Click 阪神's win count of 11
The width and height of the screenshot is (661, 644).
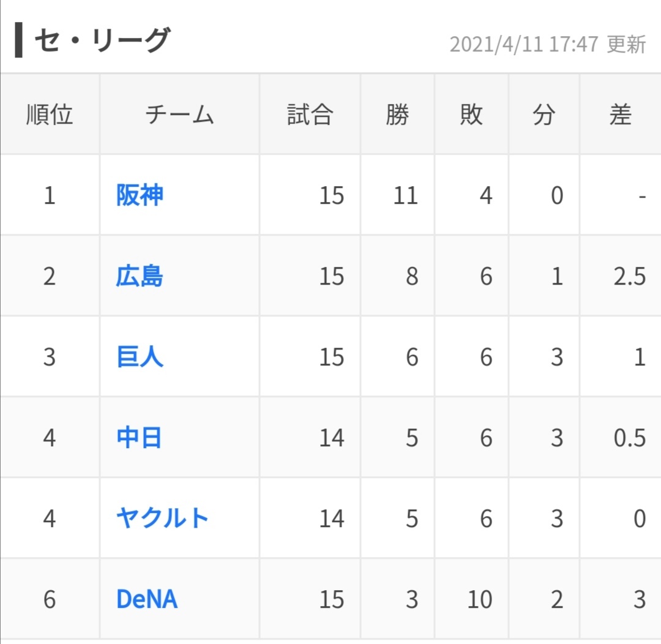405,196
